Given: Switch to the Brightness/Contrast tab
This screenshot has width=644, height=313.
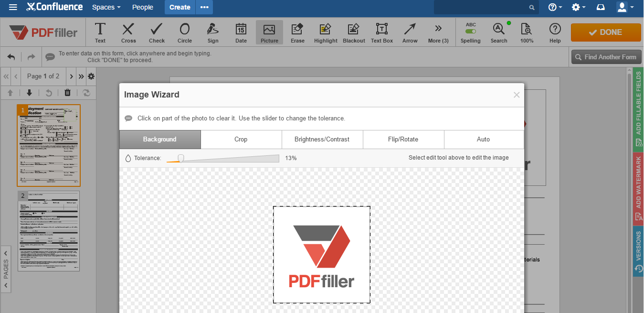Looking at the screenshot, I should (x=322, y=140).
